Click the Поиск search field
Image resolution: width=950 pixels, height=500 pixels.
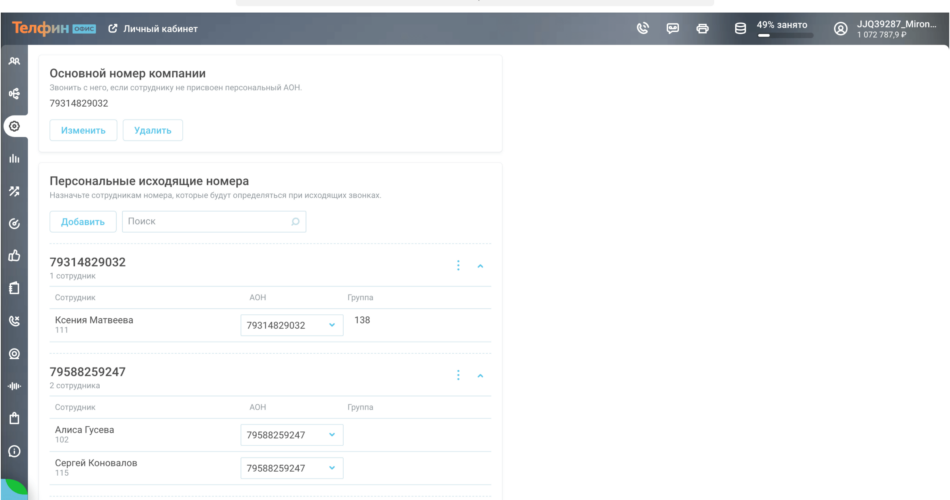click(213, 221)
